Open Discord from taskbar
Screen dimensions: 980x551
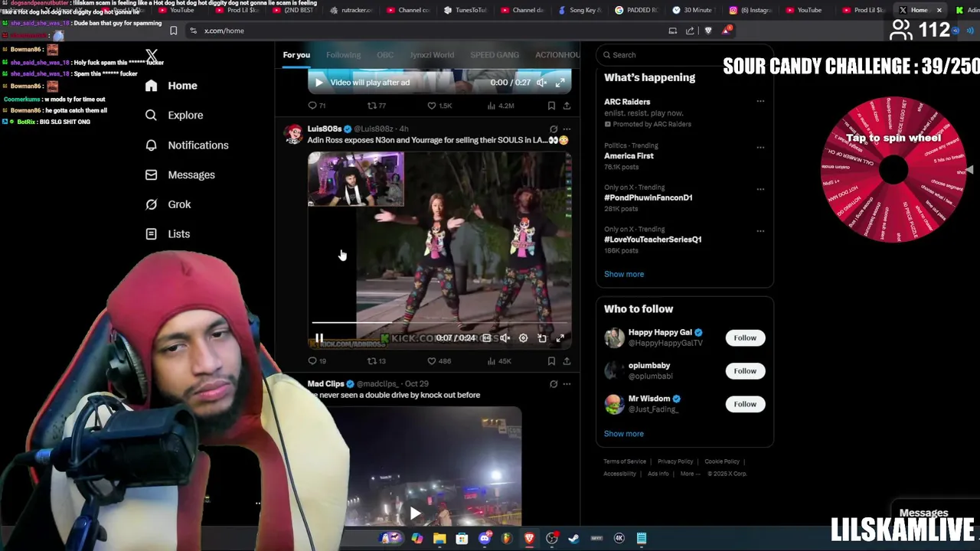pyautogui.click(x=485, y=539)
